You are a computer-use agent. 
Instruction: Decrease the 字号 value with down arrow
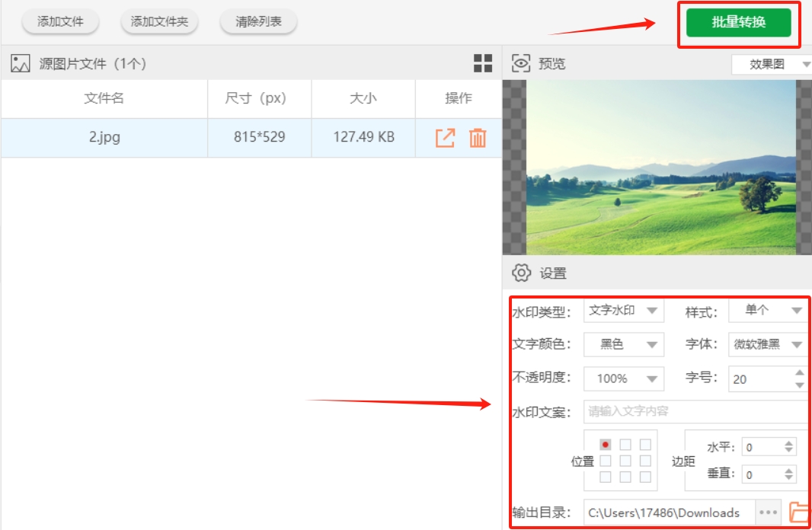[800, 385]
